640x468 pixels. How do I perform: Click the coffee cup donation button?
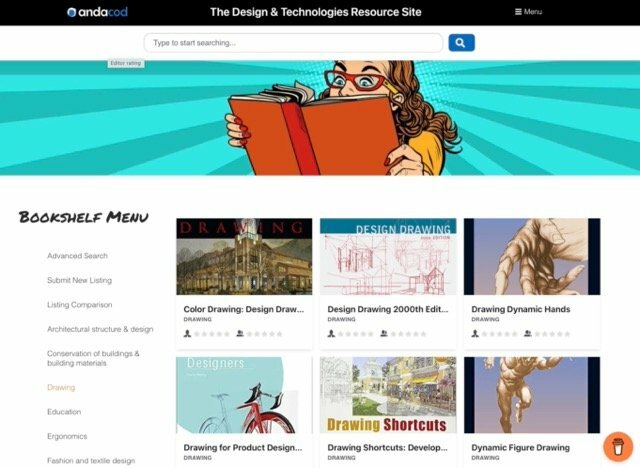pyautogui.click(x=618, y=446)
